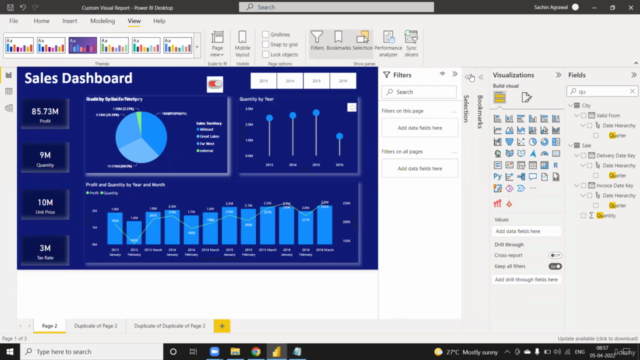640x360 pixels.
Task: Pick the ribbon chart visual
Action: pos(556,131)
